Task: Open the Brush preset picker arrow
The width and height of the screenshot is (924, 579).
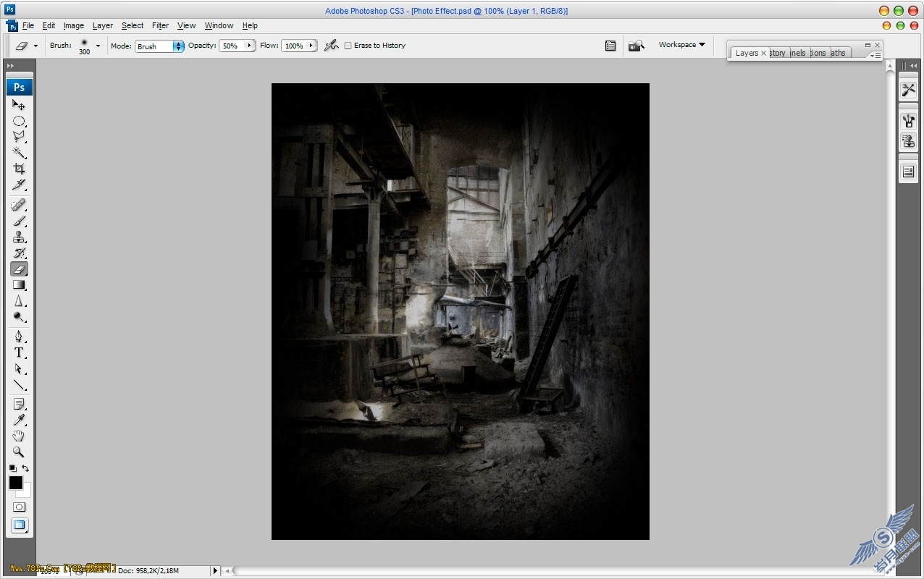Action: tap(98, 46)
